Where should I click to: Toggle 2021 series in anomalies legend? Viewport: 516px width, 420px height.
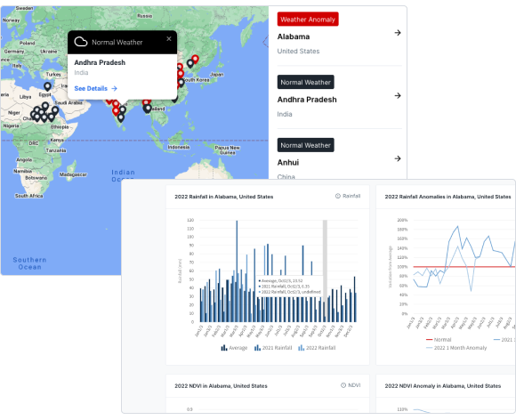(504, 340)
